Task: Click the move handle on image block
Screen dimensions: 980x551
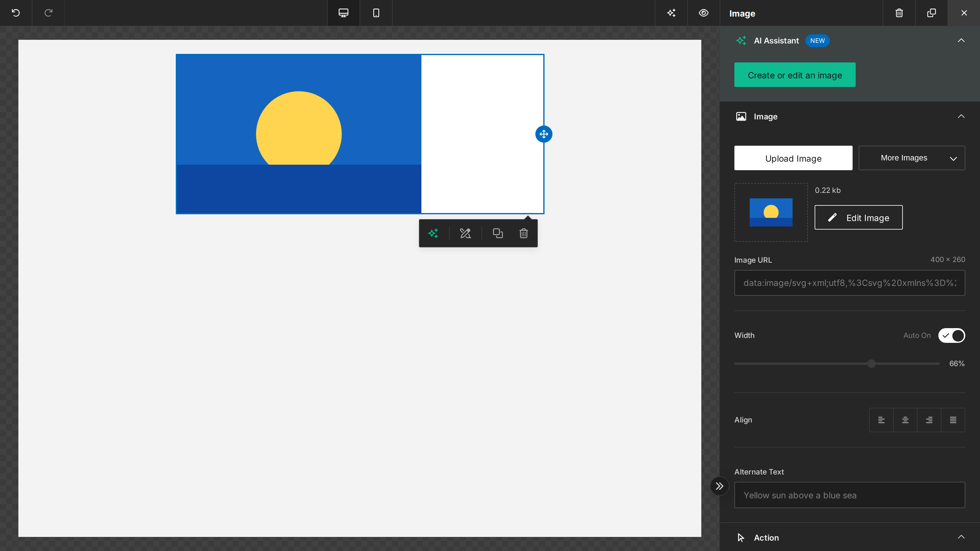Action: coord(544,134)
